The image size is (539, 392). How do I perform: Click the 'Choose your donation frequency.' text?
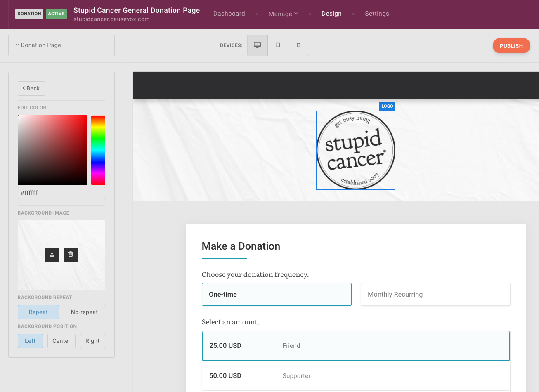click(255, 274)
